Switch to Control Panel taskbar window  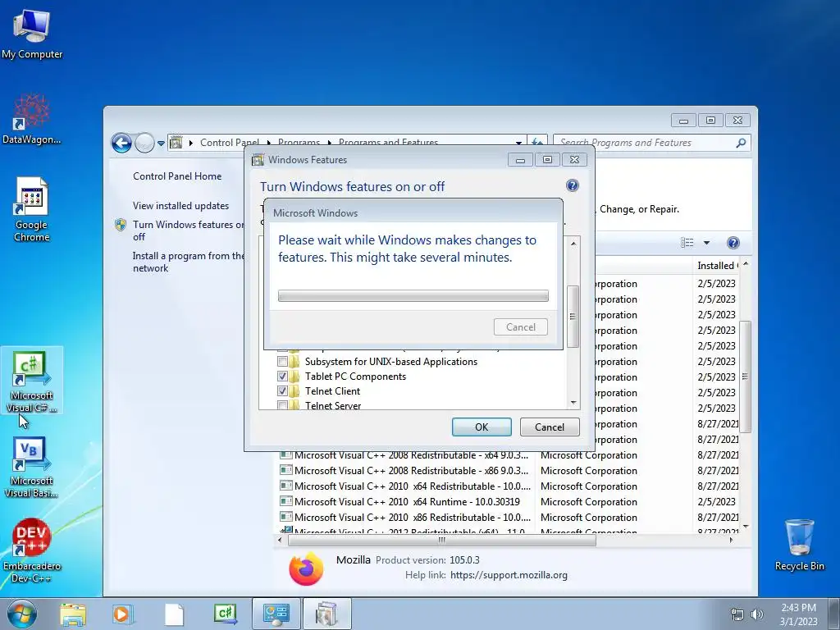pos(276,614)
